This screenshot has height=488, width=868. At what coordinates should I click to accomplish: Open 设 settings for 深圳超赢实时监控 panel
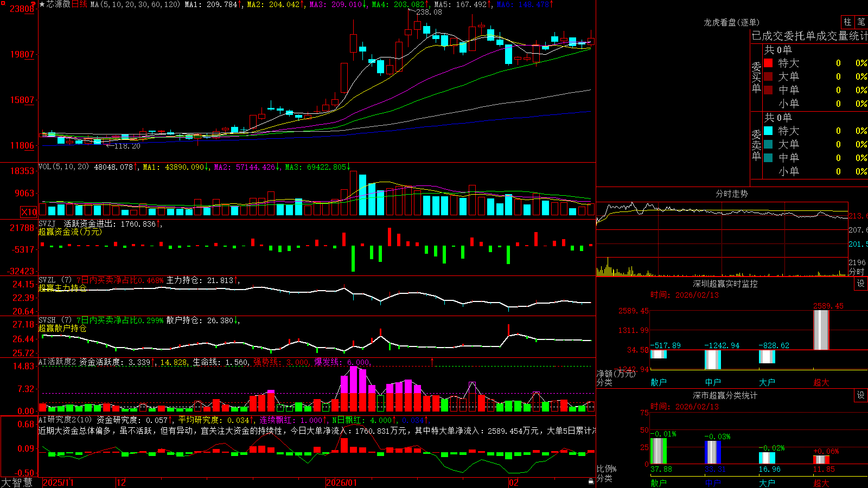pos(861,284)
